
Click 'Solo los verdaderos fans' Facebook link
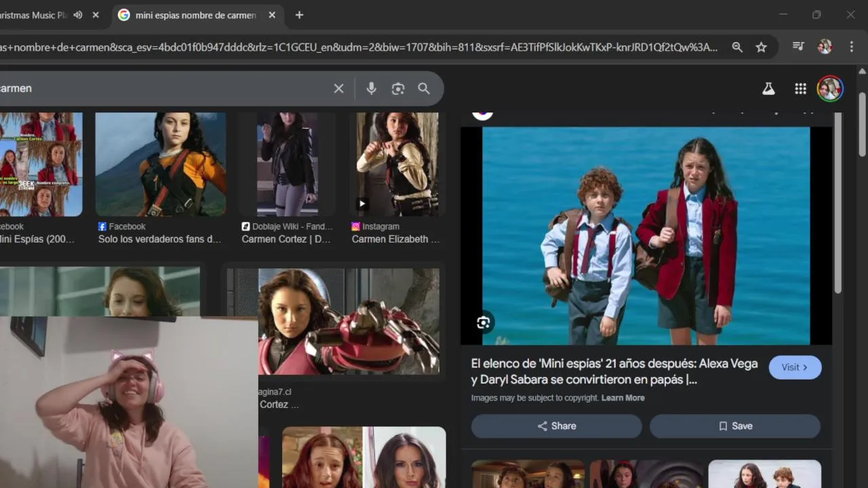pos(159,239)
